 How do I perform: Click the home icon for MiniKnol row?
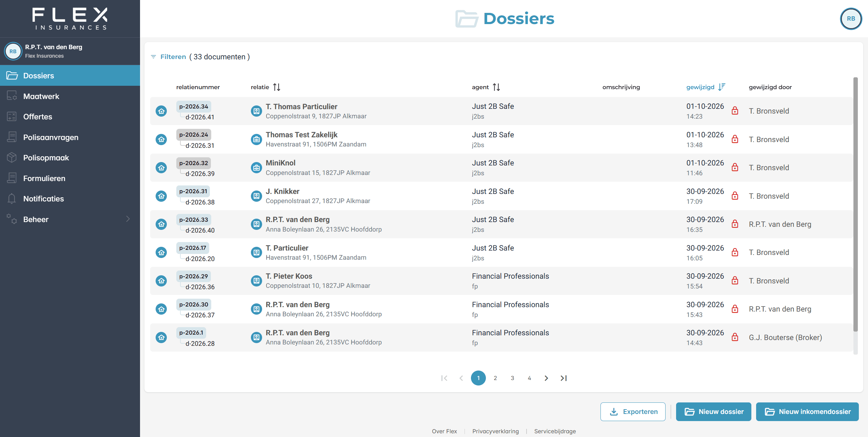pyautogui.click(x=161, y=168)
